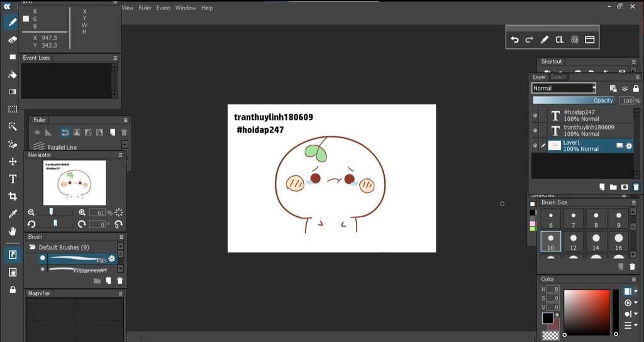Hide the #hoidap247 text layer
This screenshot has width=644, height=342.
535,116
